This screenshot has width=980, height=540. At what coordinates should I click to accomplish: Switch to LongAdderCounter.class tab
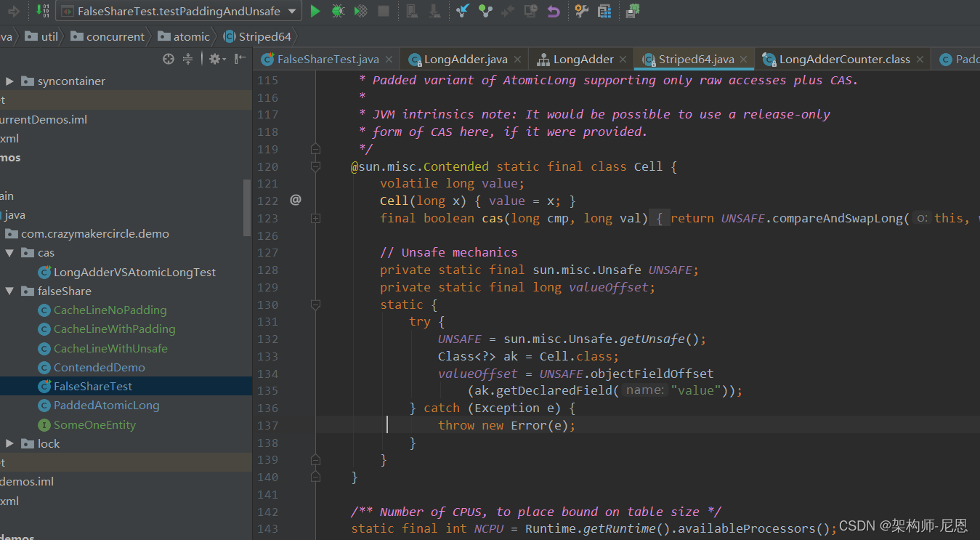point(844,60)
